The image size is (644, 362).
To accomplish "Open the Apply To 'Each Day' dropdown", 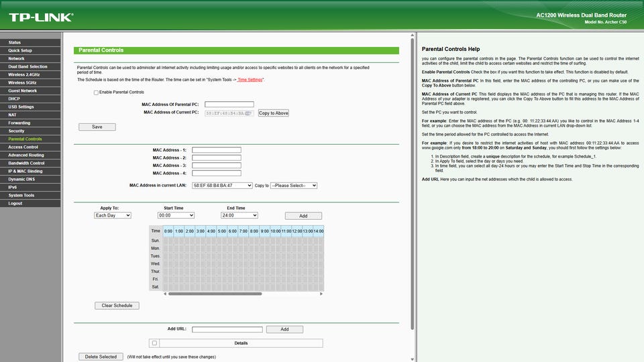I will pos(113,215).
